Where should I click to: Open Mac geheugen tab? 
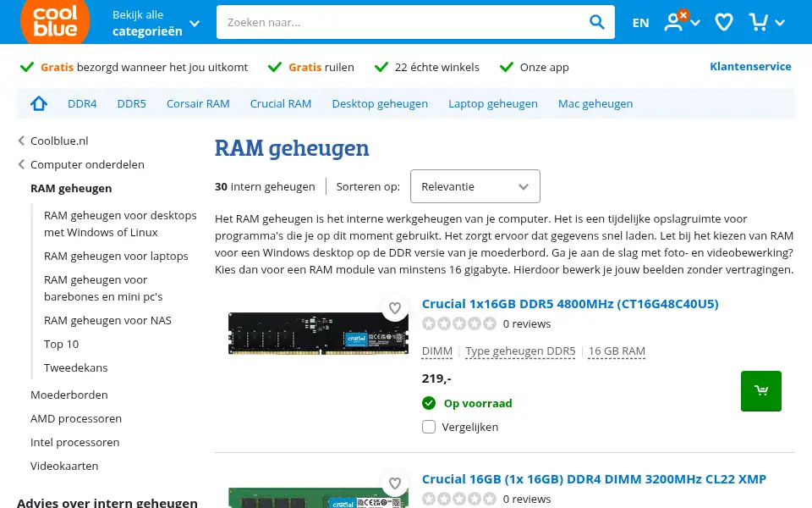tap(595, 103)
